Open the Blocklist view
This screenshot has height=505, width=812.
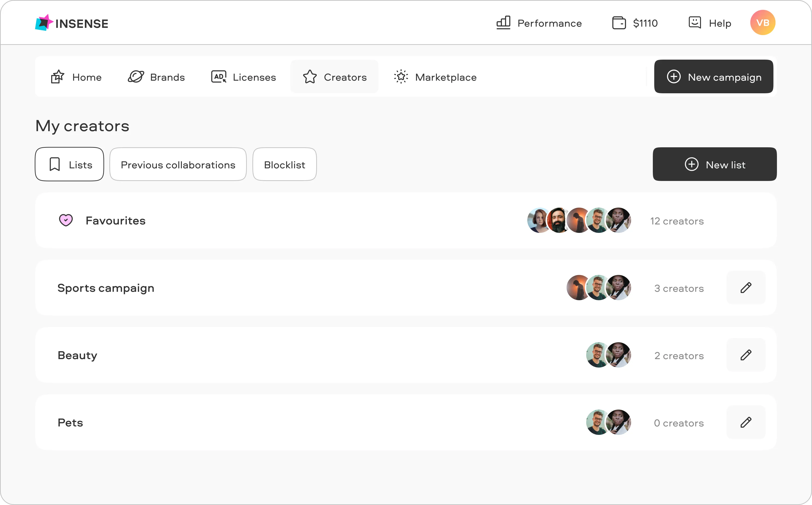pos(284,164)
